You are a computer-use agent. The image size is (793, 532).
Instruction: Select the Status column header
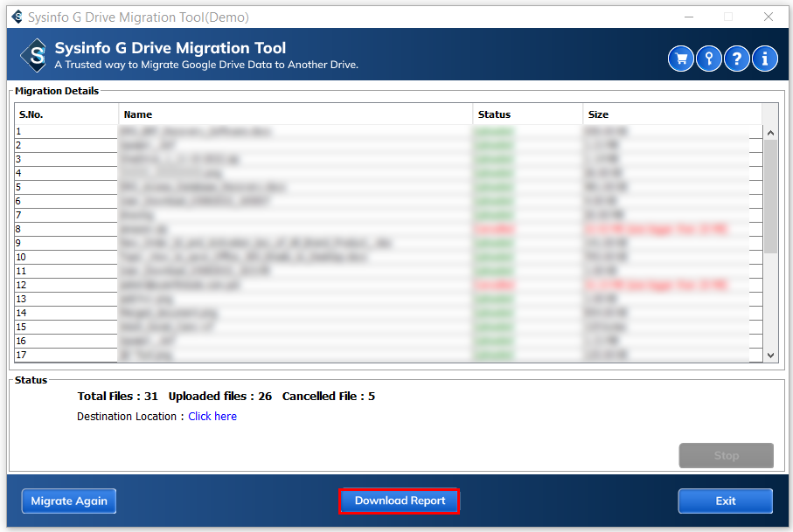527,114
